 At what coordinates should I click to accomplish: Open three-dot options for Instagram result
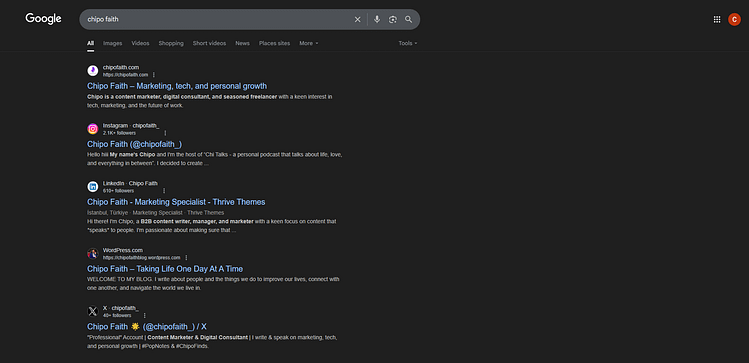[165, 133]
